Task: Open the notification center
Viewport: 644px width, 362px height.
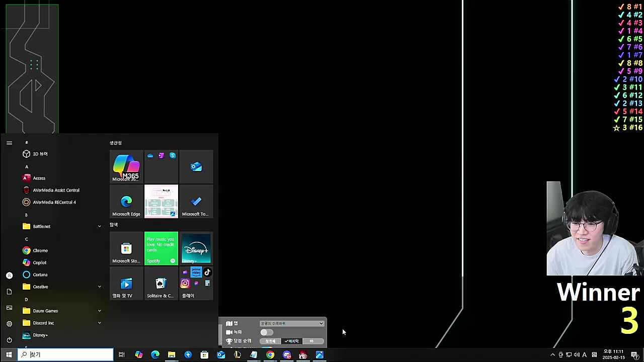Action: point(635,355)
